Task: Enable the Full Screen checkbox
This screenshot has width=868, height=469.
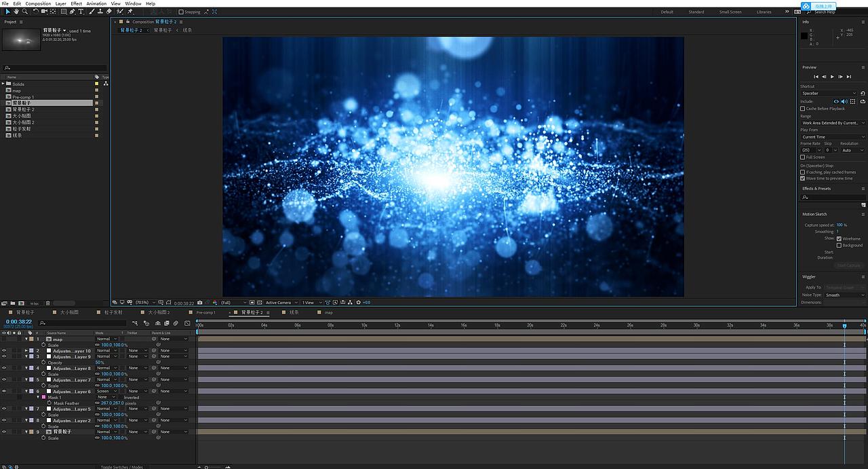Action: click(x=803, y=157)
